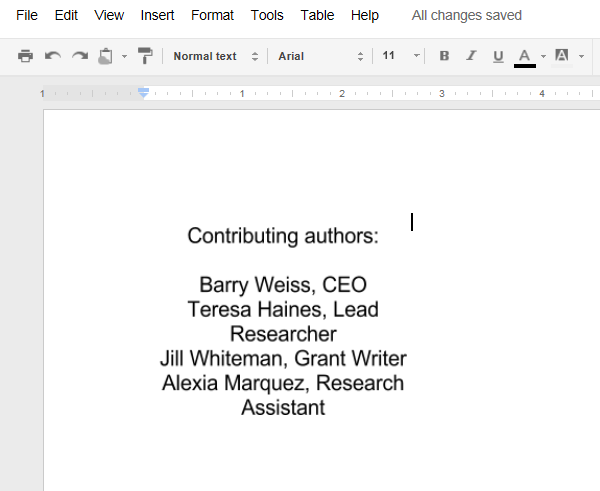Toggle Bold formatting
600x491 pixels.
[x=444, y=56]
